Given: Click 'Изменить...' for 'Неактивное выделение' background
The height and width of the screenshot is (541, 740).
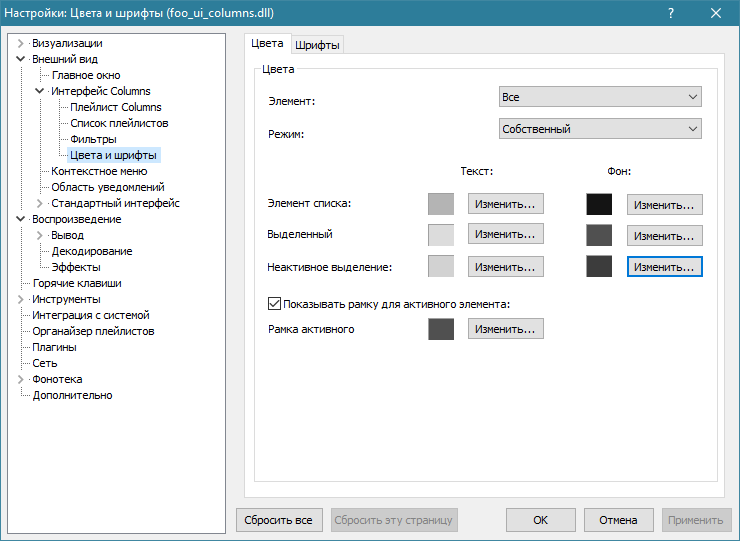Looking at the screenshot, I should click(664, 267).
